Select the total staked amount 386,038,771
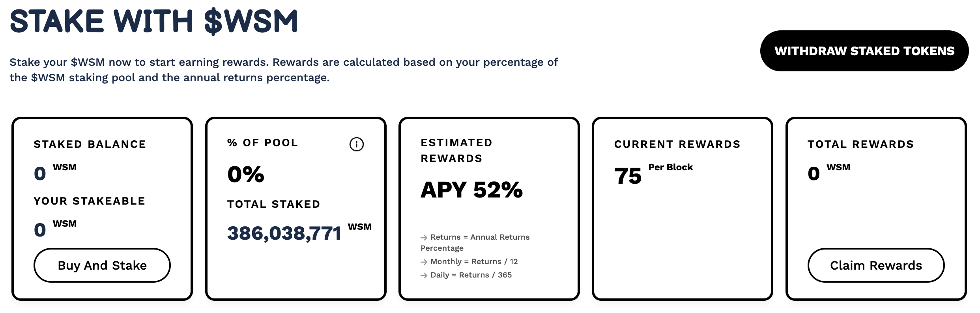The width and height of the screenshot is (980, 313). point(284,233)
